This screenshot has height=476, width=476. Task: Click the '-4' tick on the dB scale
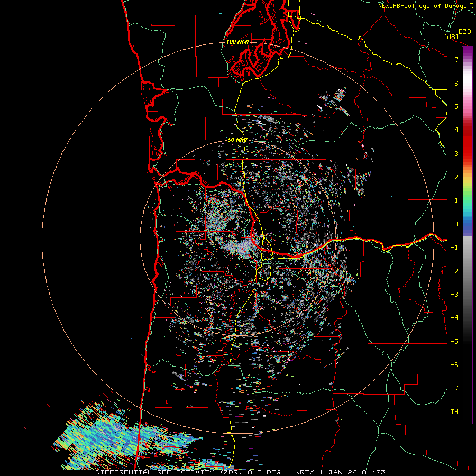click(x=454, y=318)
